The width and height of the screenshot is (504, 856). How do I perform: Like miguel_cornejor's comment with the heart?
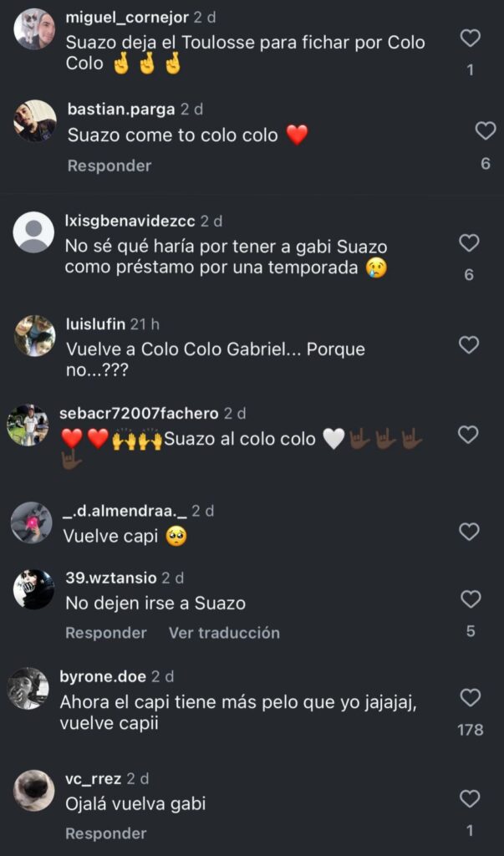[x=471, y=38]
